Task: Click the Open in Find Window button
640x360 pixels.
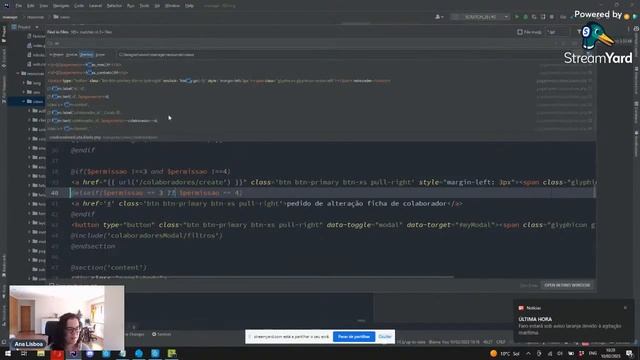Action: 567,285
